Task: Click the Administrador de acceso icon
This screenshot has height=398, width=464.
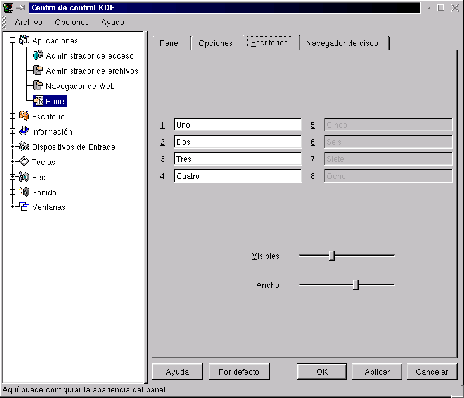Action: coord(38,55)
